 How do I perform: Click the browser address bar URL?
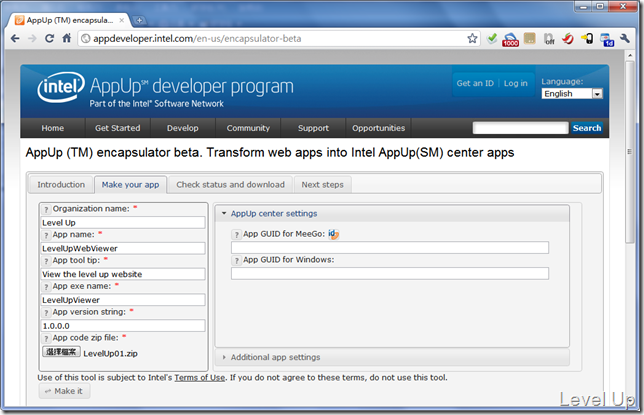(x=197, y=39)
